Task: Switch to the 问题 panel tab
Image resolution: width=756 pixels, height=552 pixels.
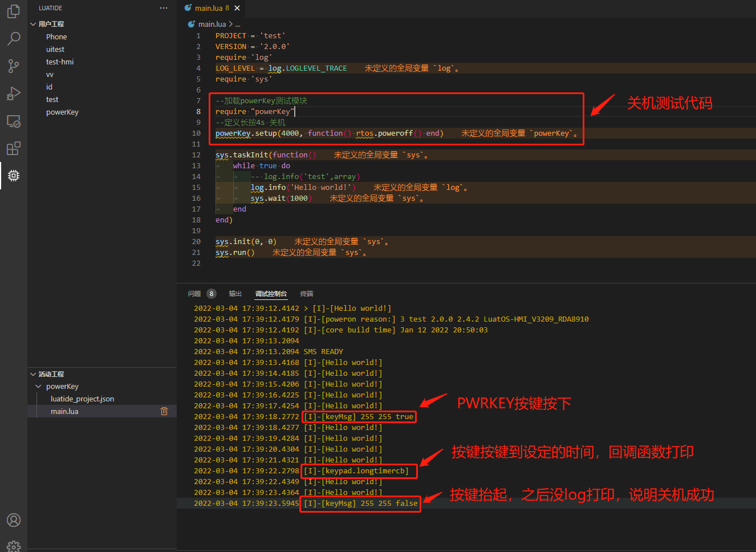Action: pos(194,294)
